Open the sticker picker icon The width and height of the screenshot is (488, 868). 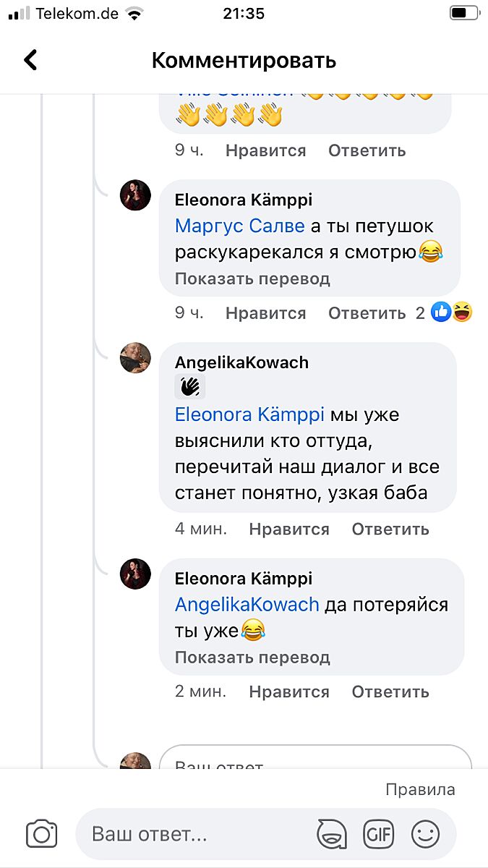(332, 835)
